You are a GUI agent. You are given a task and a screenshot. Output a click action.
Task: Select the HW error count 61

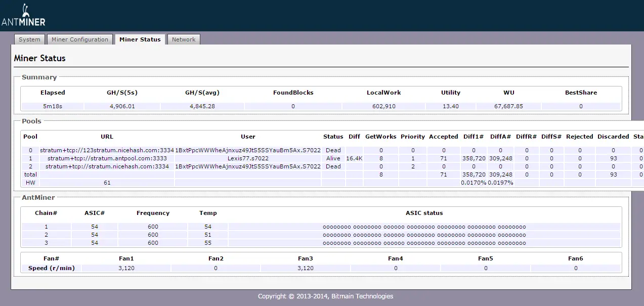pyautogui.click(x=107, y=183)
